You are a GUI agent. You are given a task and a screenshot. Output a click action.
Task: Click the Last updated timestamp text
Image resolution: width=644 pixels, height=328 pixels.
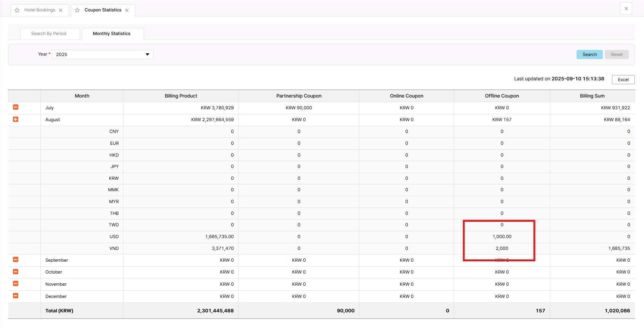559,79
